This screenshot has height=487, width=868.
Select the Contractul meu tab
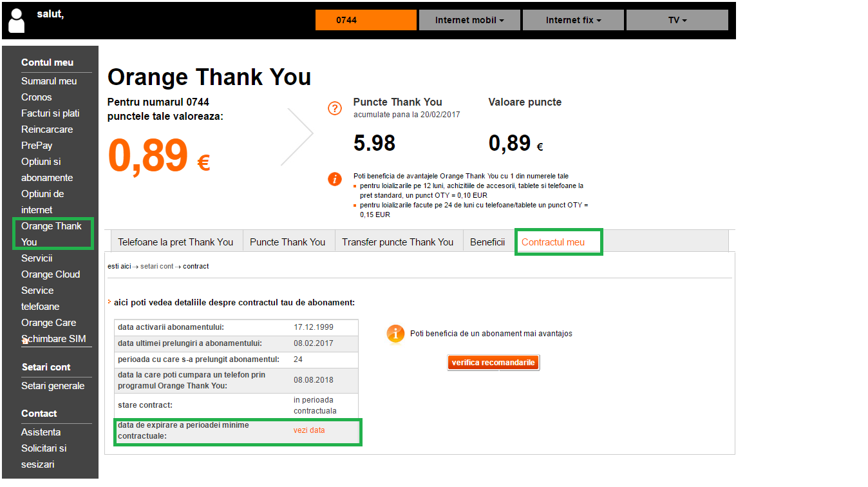[553, 242]
